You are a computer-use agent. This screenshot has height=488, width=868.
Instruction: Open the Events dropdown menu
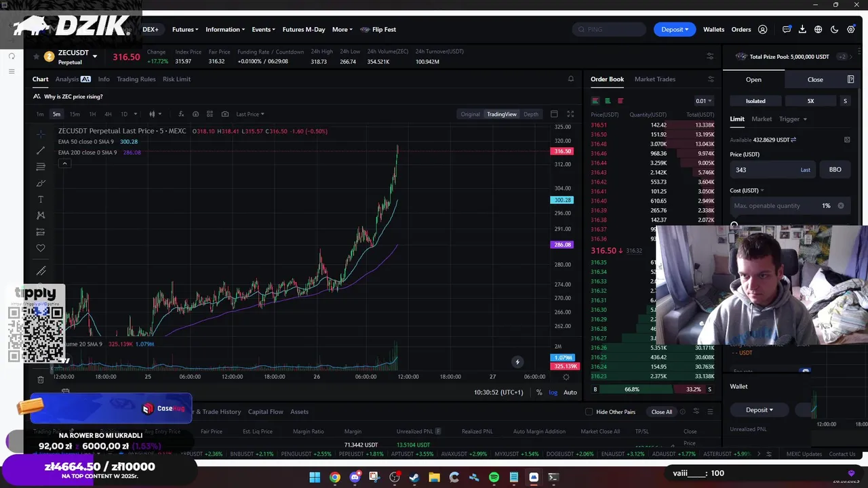[x=263, y=30]
